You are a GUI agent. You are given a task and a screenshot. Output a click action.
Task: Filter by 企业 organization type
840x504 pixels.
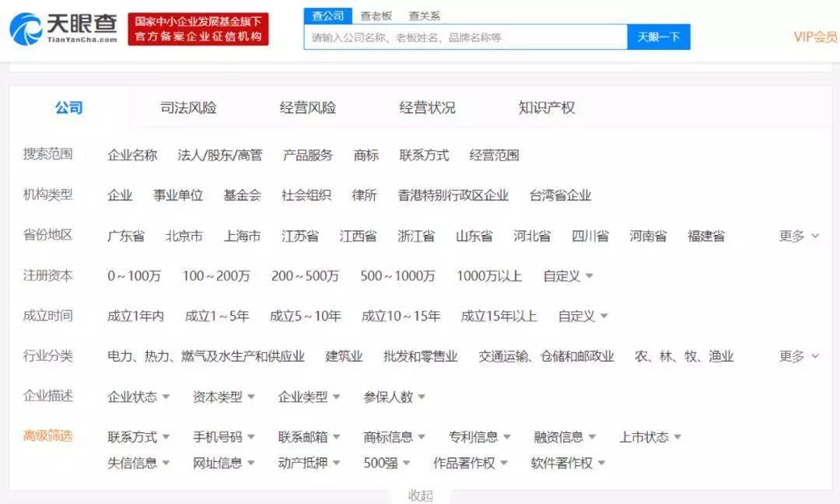120,195
